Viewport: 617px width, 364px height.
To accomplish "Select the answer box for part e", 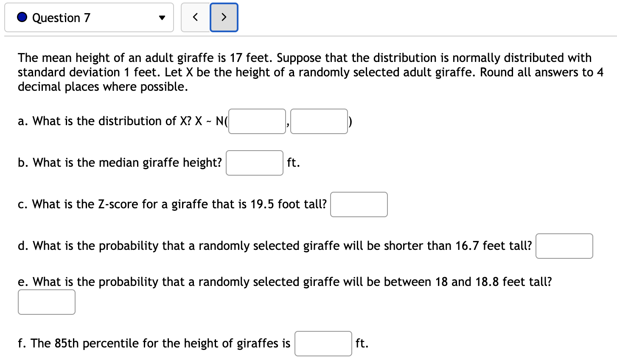I will pos(46,302).
